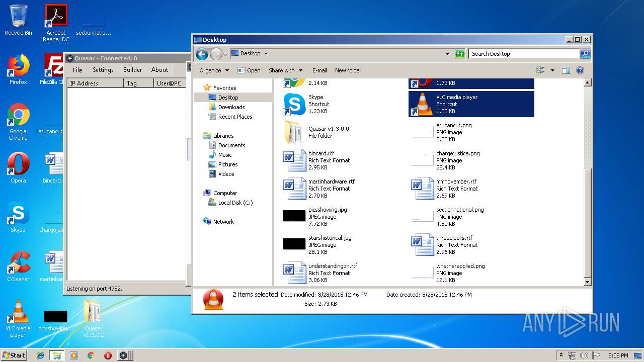The image size is (644, 362).
Task: Sort by Tag column in Quasar
Action: point(139,83)
